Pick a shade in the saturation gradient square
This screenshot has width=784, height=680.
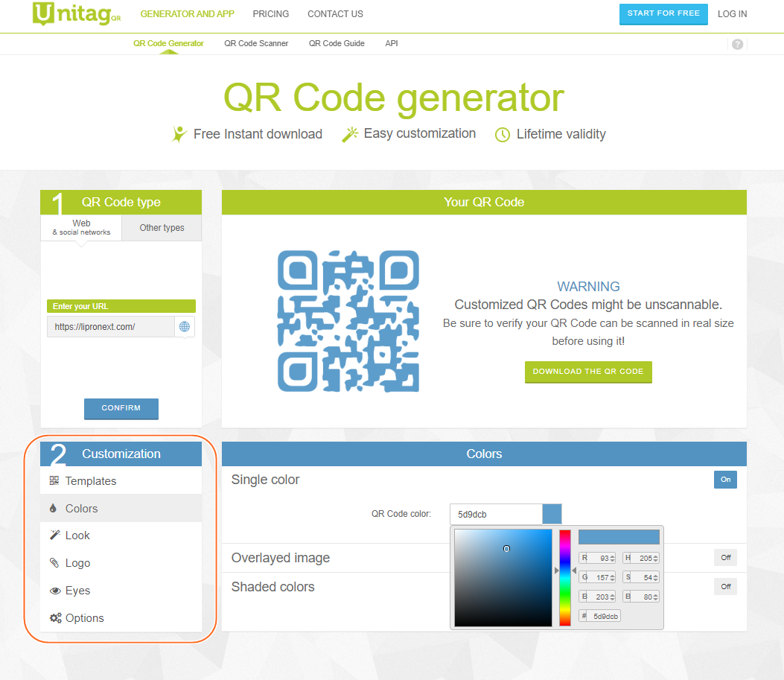pyautogui.click(x=503, y=577)
